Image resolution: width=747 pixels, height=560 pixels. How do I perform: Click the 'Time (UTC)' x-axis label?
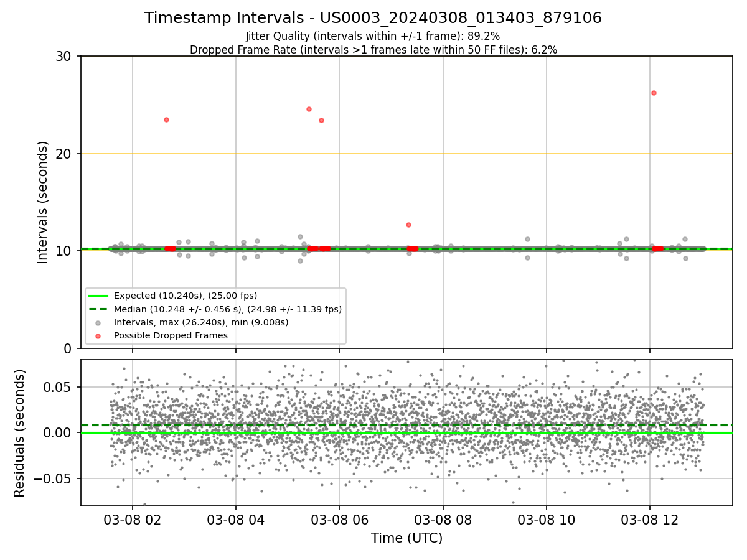406,538
